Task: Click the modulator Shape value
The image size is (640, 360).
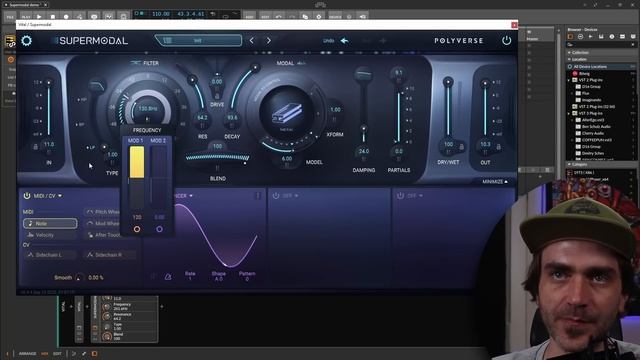Action: click(x=219, y=279)
